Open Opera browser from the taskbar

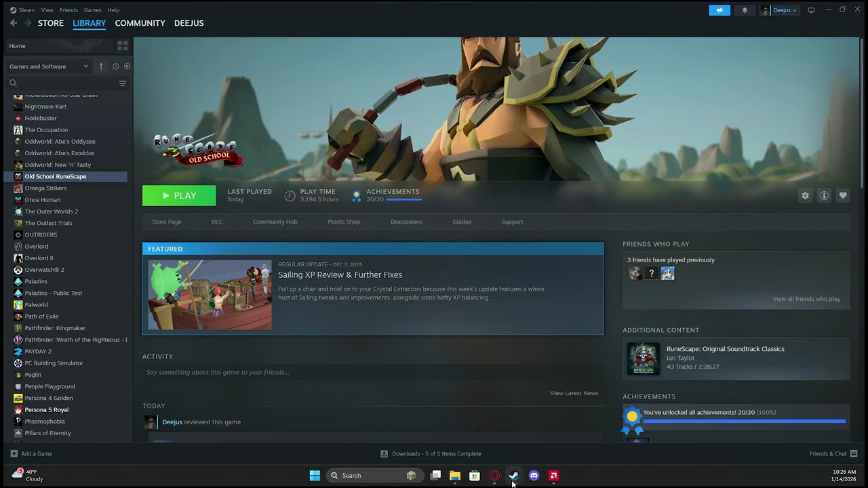[494, 476]
